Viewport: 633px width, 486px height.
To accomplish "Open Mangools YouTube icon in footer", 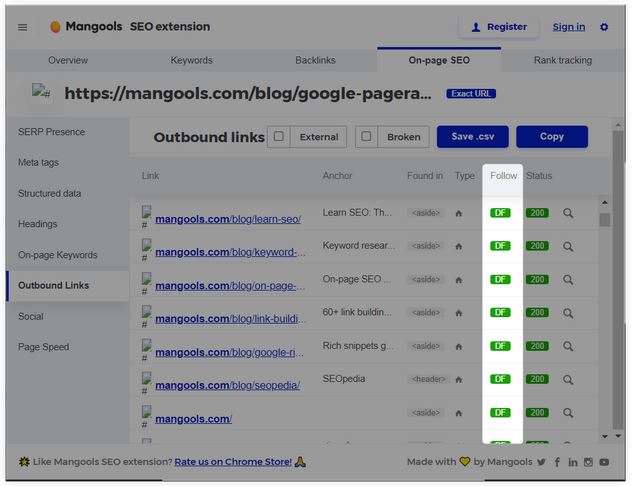I will pos(604,462).
